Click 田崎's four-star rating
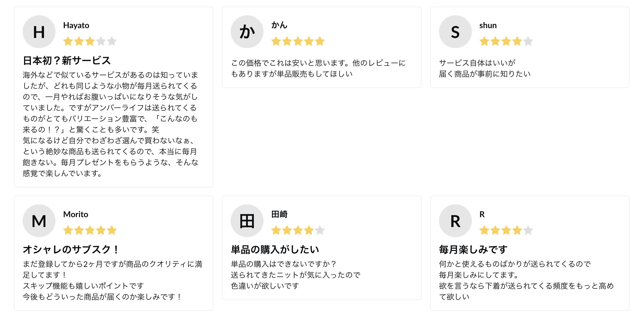Viewport: 644px width, 330px height. (298, 230)
